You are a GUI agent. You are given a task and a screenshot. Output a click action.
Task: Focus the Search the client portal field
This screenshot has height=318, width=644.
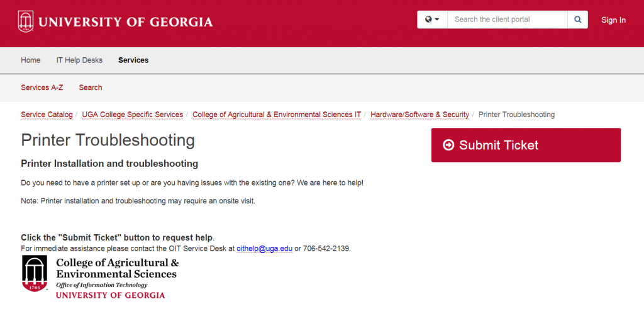coord(508,20)
